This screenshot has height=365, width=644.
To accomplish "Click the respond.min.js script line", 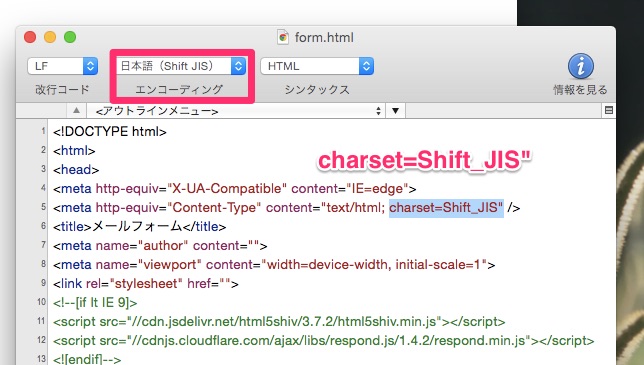I will [323, 340].
